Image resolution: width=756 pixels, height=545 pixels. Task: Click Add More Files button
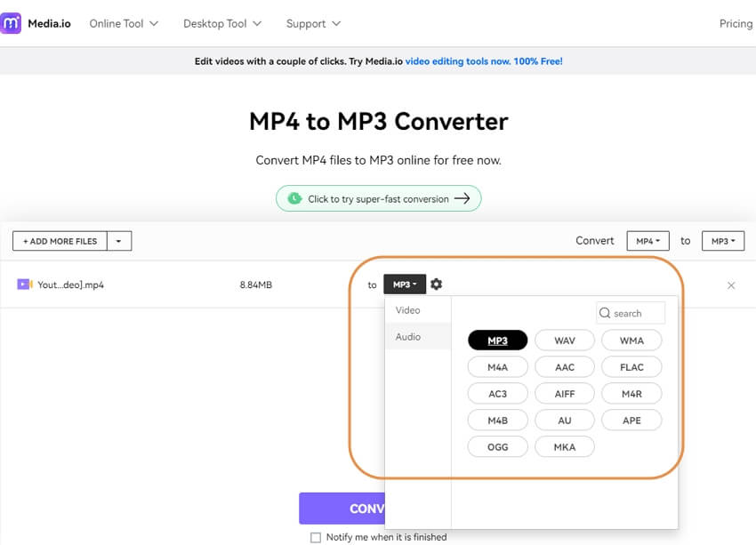click(60, 241)
